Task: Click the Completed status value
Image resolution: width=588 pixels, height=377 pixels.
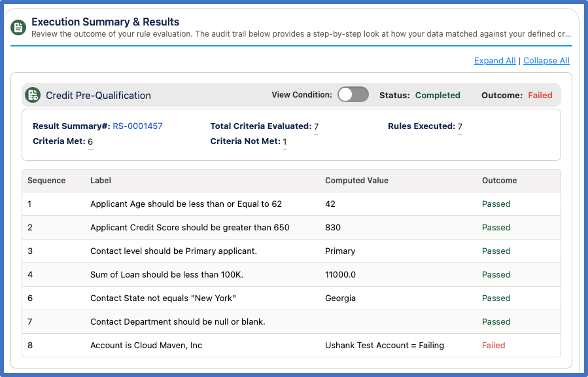Action: click(x=438, y=96)
